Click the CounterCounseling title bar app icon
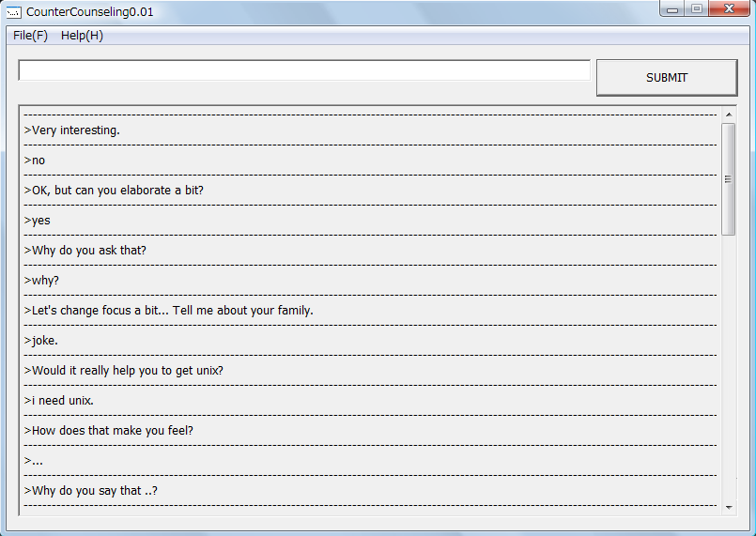 click(x=14, y=12)
